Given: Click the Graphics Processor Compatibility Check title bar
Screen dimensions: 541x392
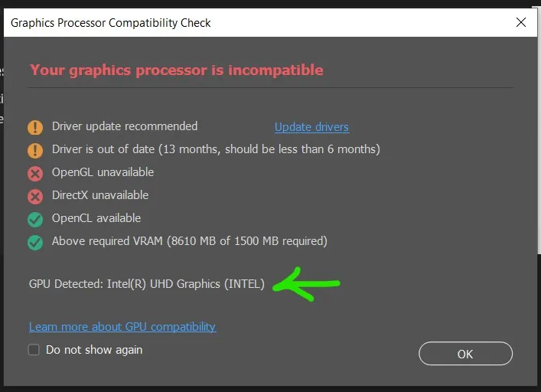Looking at the screenshot, I should (x=230, y=23).
